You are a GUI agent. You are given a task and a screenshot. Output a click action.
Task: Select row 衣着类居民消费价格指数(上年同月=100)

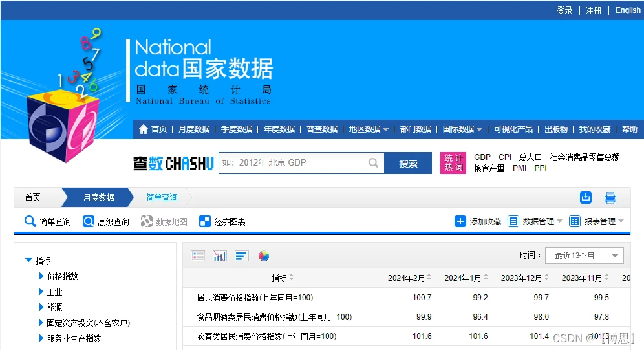(407, 336)
